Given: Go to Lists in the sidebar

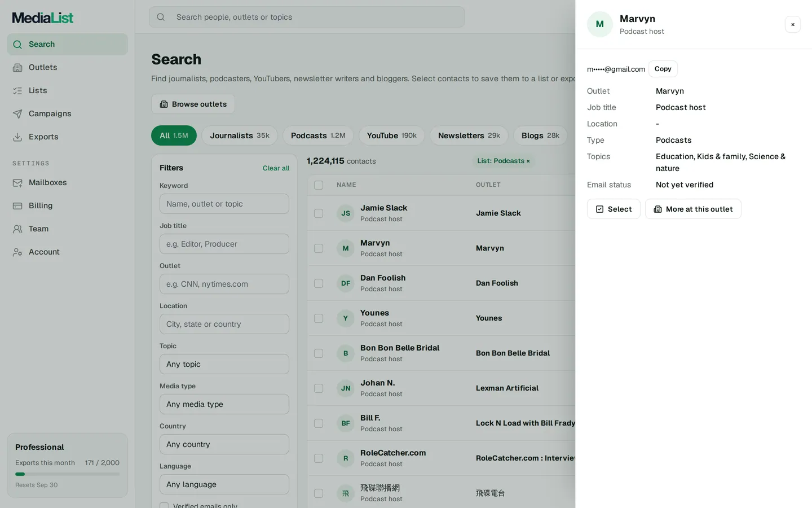Looking at the screenshot, I should 67,90.
